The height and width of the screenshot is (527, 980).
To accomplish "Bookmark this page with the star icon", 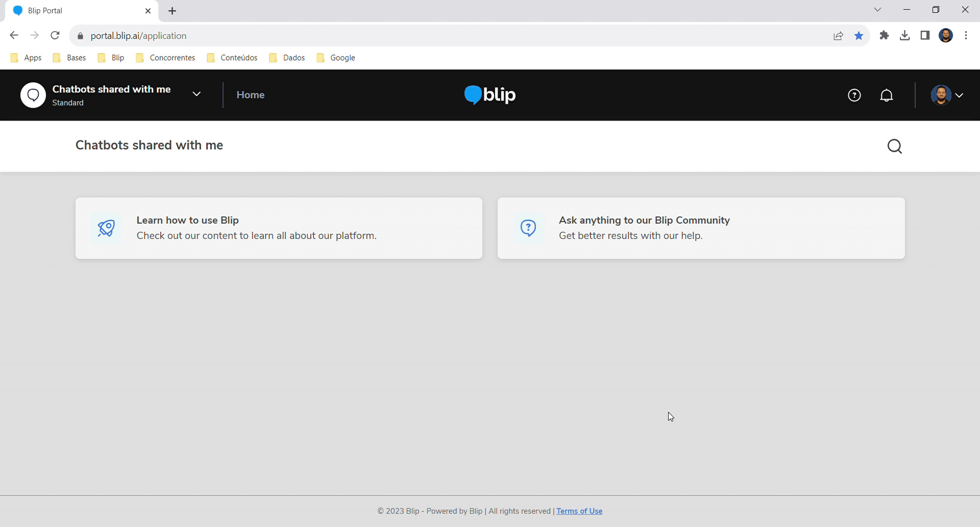I will tap(859, 36).
